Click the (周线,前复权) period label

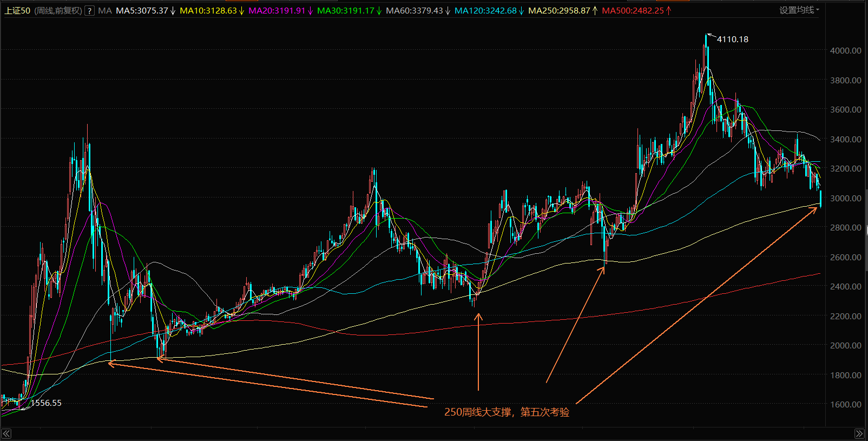coord(58,11)
